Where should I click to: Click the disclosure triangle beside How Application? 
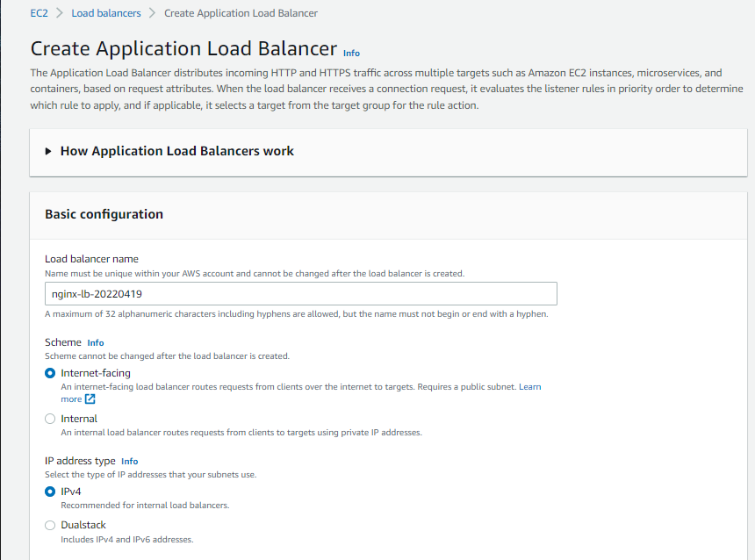[x=48, y=151]
